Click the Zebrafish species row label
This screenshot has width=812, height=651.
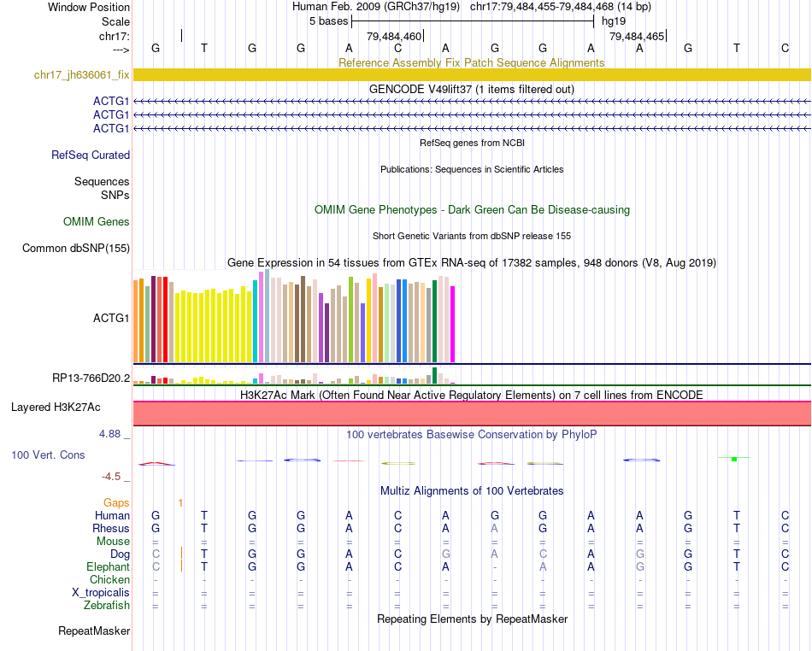coord(107,605)
